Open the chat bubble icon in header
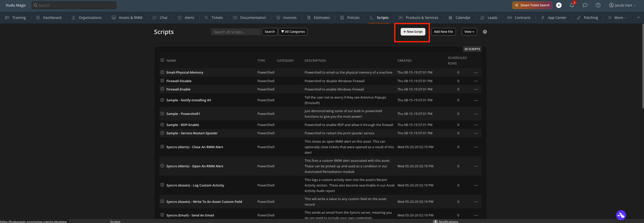 [585, 5]
